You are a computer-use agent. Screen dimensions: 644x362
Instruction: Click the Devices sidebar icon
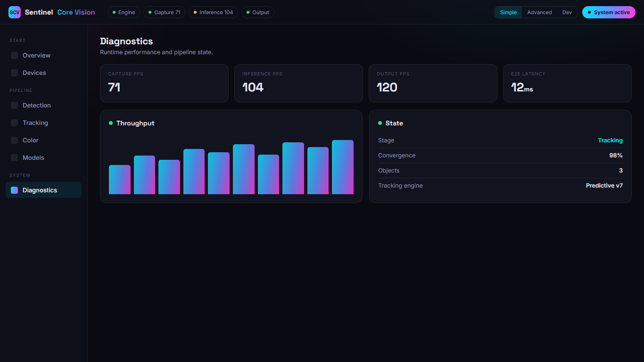[x=15, y=73]
